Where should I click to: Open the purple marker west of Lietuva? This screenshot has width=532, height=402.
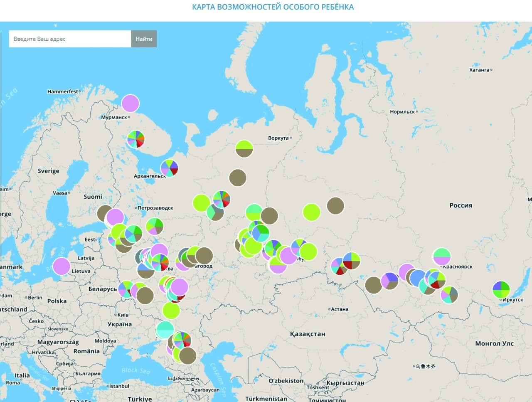(62, 266)
